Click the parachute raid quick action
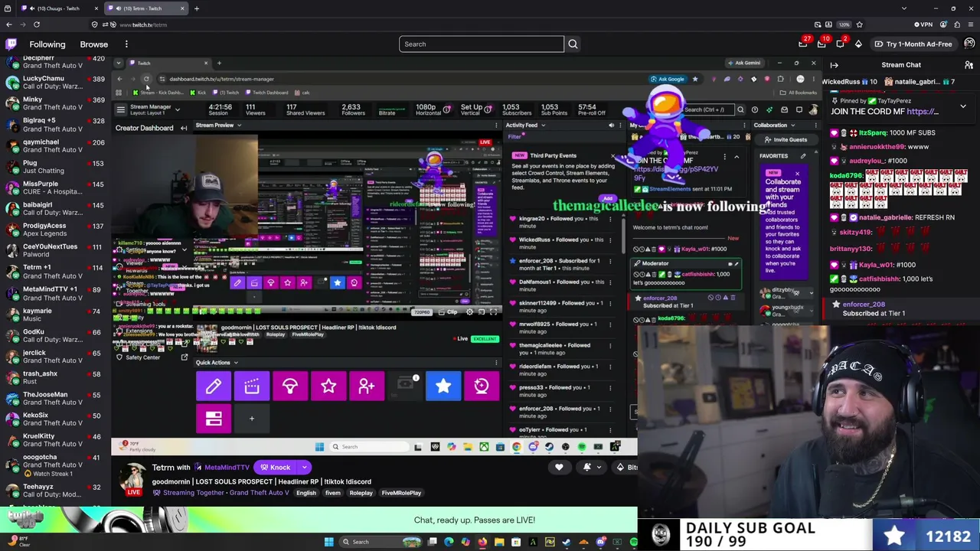 tap(290, 386)
